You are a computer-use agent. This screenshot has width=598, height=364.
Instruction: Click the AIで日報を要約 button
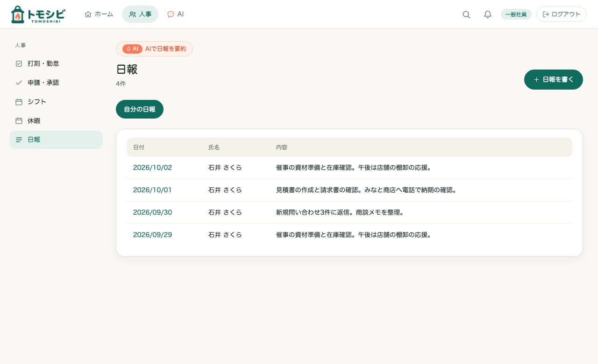(x=154, y=49)
